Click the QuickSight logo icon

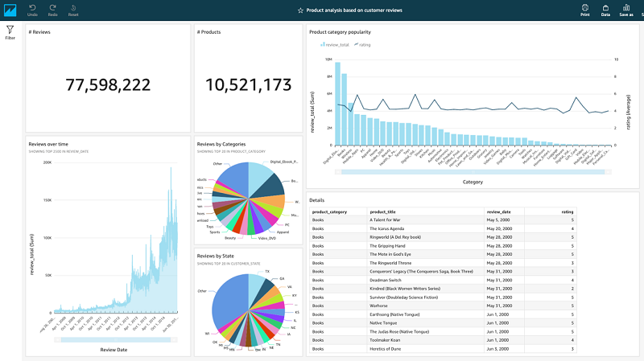tap(10, 10)
